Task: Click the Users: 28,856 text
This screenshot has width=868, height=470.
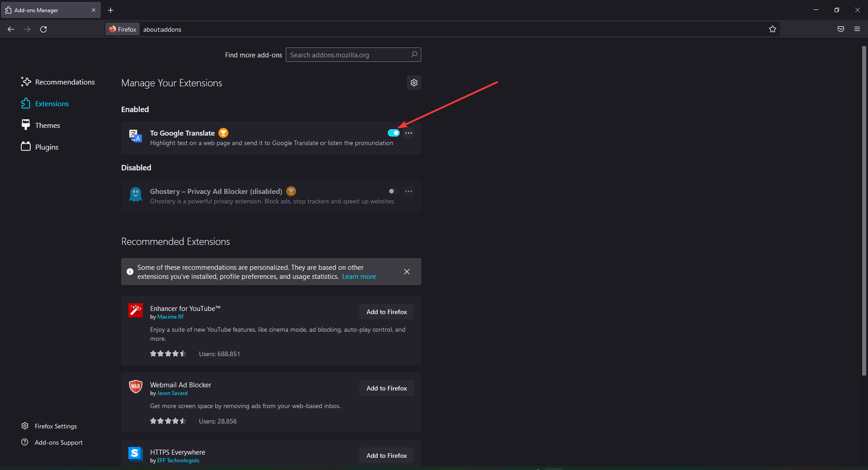Action: pos(218,421)
